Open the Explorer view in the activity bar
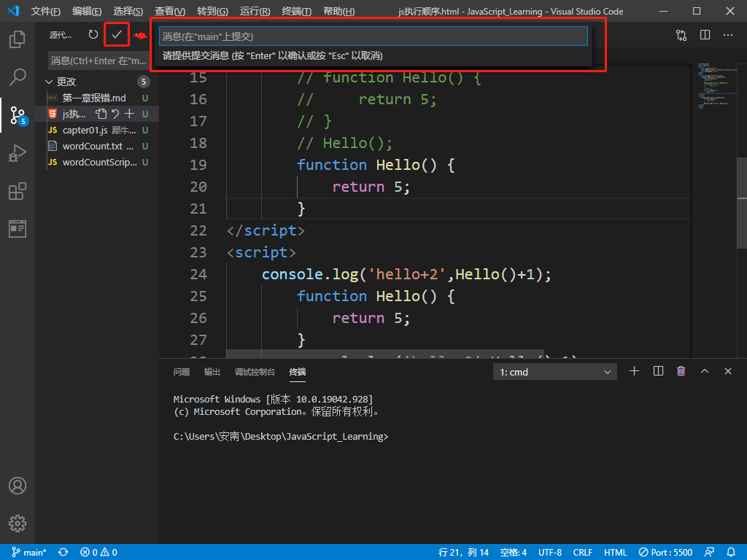This screenshot has height=560, width=747. coord(18,39)
